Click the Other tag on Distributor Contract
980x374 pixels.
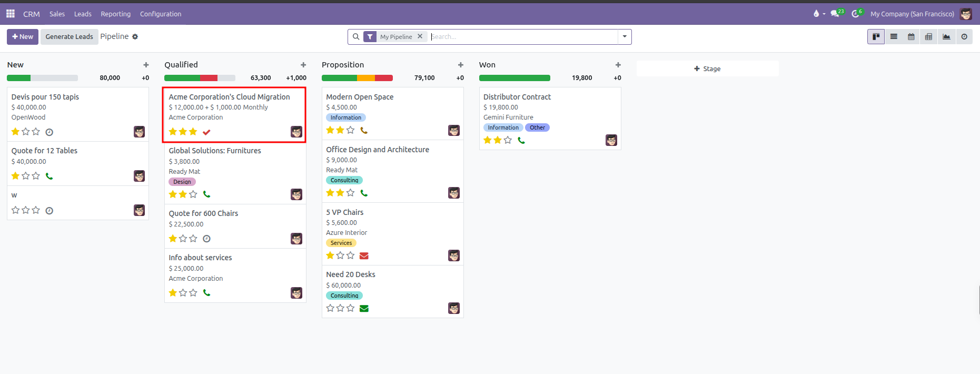click(x=537, y=127)
